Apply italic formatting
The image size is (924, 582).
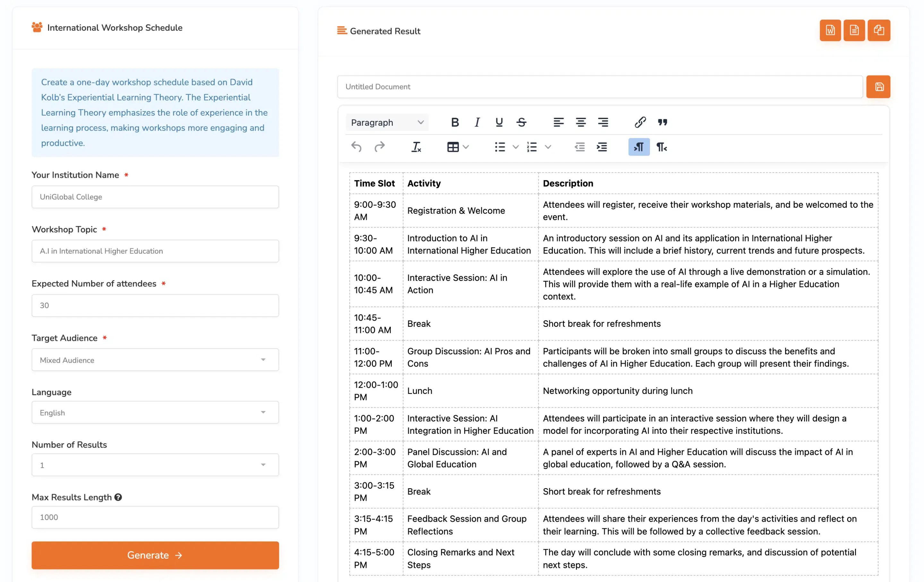(476, 122)
